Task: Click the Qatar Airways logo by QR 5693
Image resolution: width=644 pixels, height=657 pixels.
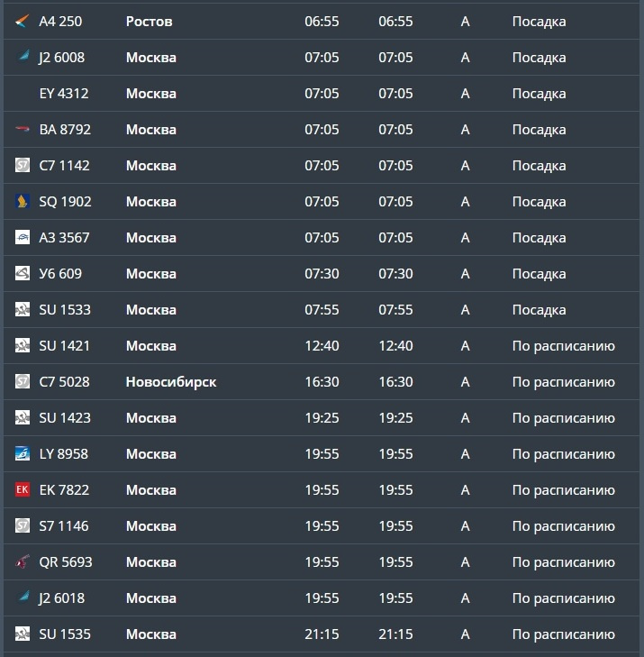Action: [23, 561]
